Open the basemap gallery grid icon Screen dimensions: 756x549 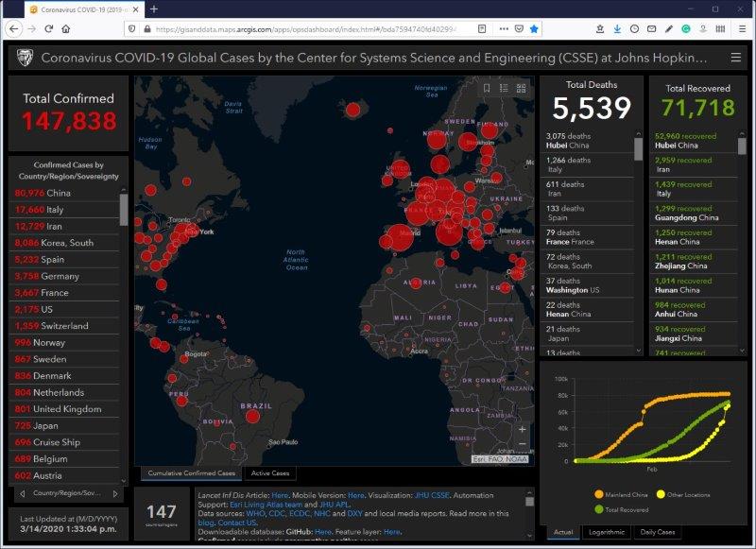[x=522, y=88]
